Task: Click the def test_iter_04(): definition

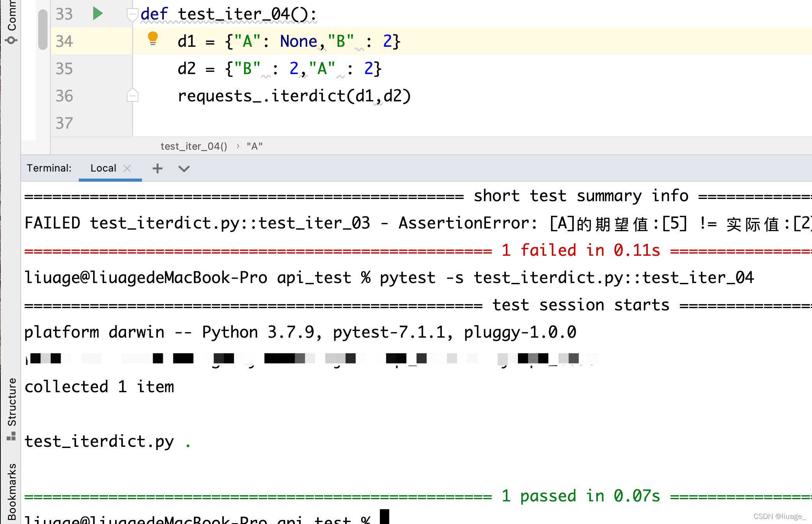Action: click(229, 14)
